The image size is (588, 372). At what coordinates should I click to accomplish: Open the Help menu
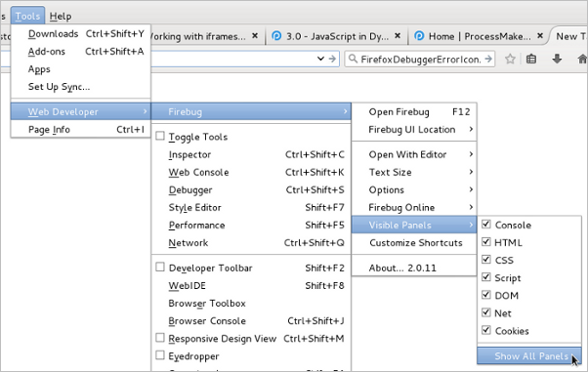[61, 17]
